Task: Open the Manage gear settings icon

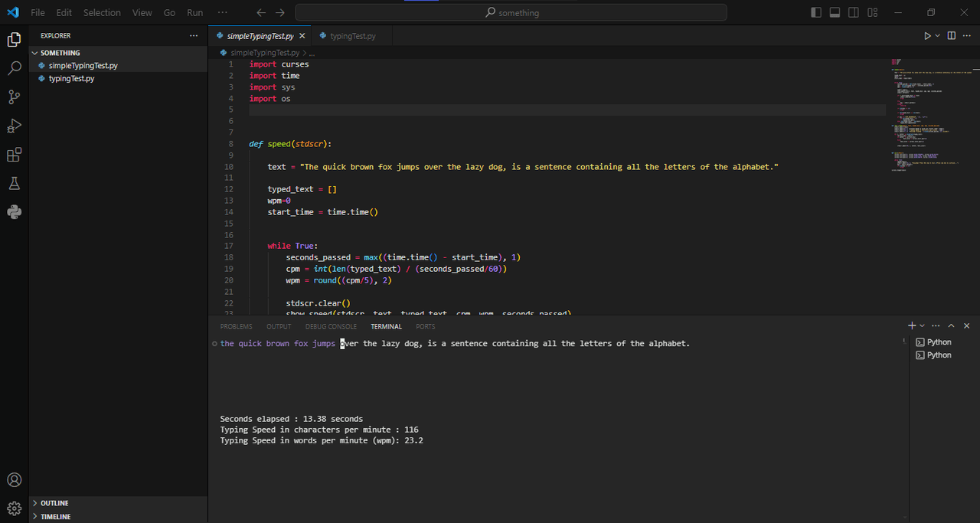Action: pyautogui.click(x=14, y=508)
